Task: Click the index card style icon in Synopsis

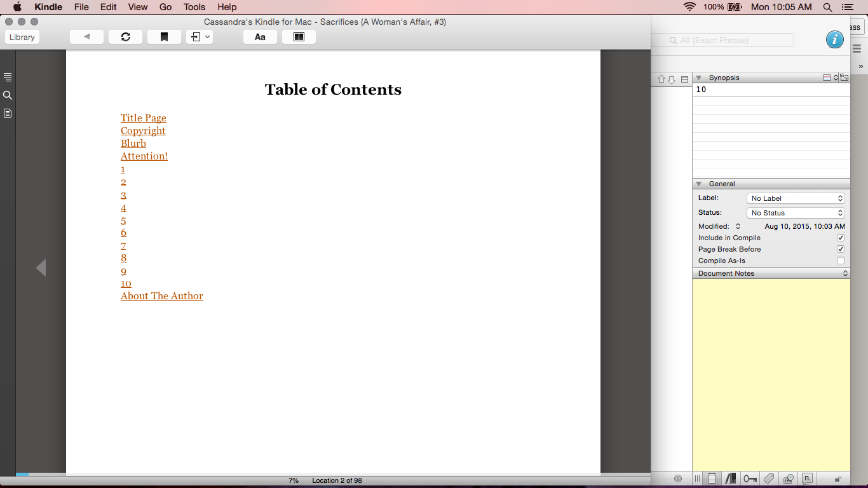Action: [827, 78]
